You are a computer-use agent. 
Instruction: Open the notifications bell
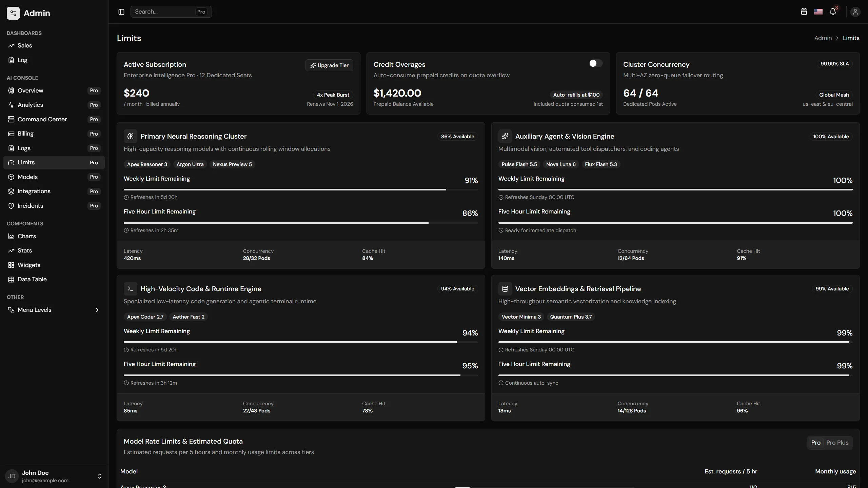point(833,12)
